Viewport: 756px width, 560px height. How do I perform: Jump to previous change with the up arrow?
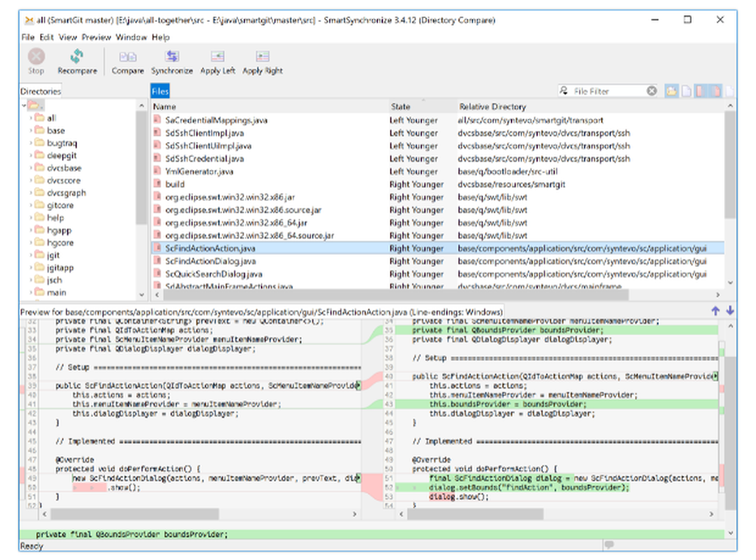(x=715, y=311)
